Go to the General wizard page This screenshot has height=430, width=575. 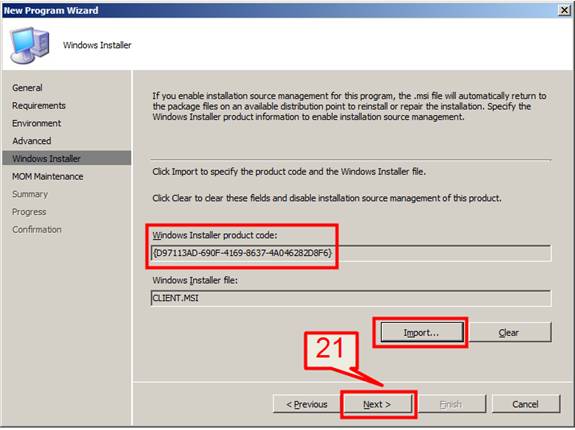point(27,88)
